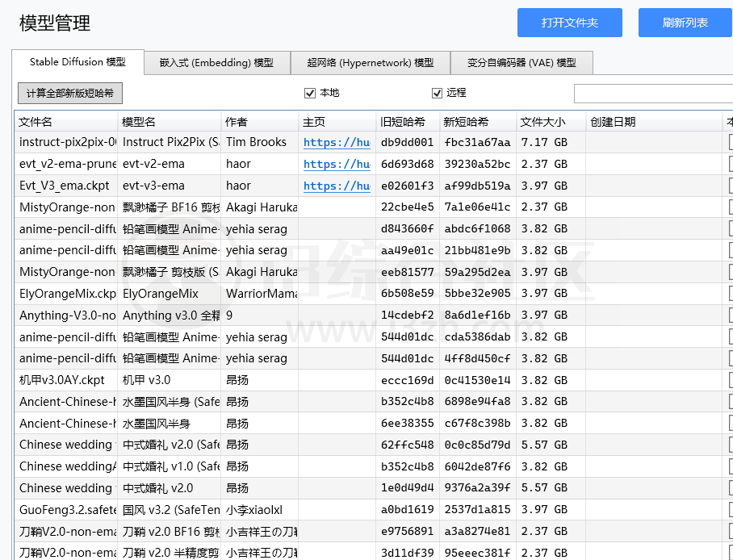Sort by the 文件大小 column header
The height and width of the screenshot is (560, 733).
(551, 122)
